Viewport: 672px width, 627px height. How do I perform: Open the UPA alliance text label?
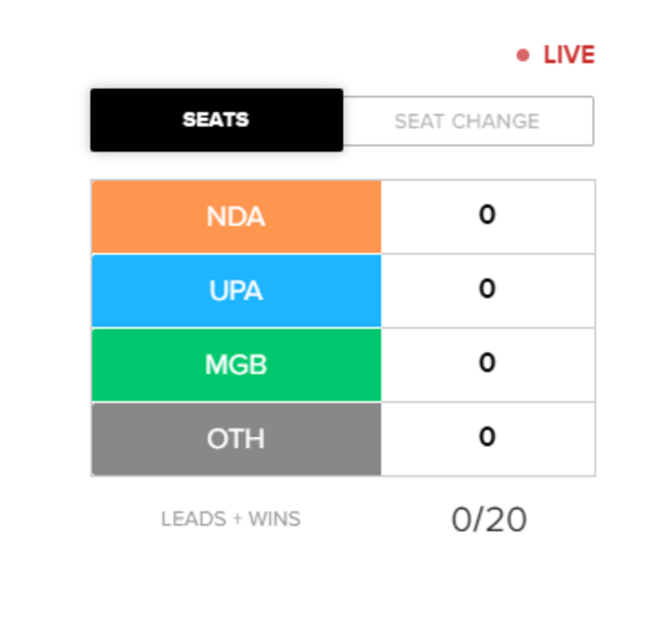point(236,291)
